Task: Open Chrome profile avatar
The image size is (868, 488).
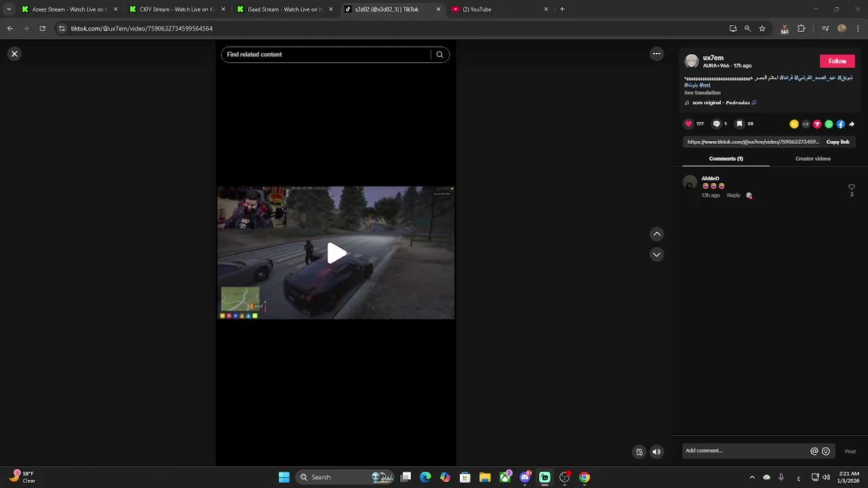Action: pos(842,28)
